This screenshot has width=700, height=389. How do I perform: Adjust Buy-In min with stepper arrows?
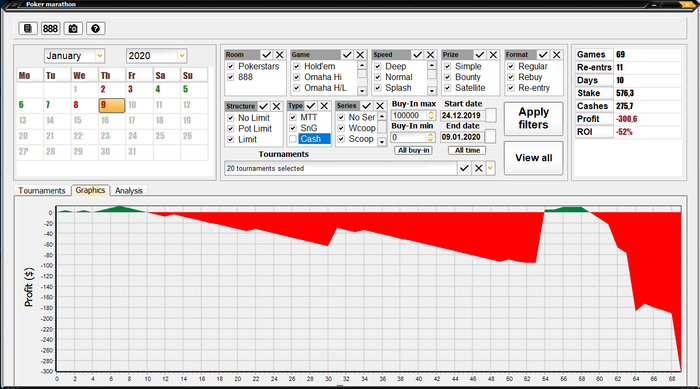pos(430,137)
